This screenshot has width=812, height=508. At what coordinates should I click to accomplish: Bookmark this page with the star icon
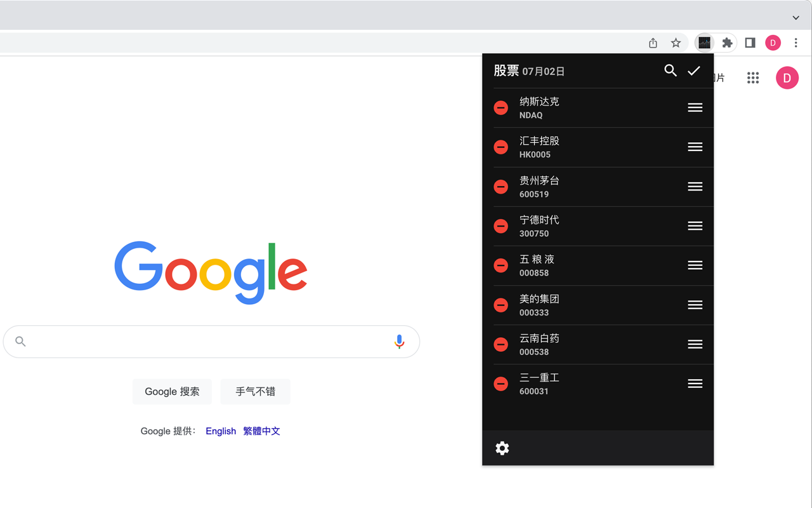click(x=676, y=43)
